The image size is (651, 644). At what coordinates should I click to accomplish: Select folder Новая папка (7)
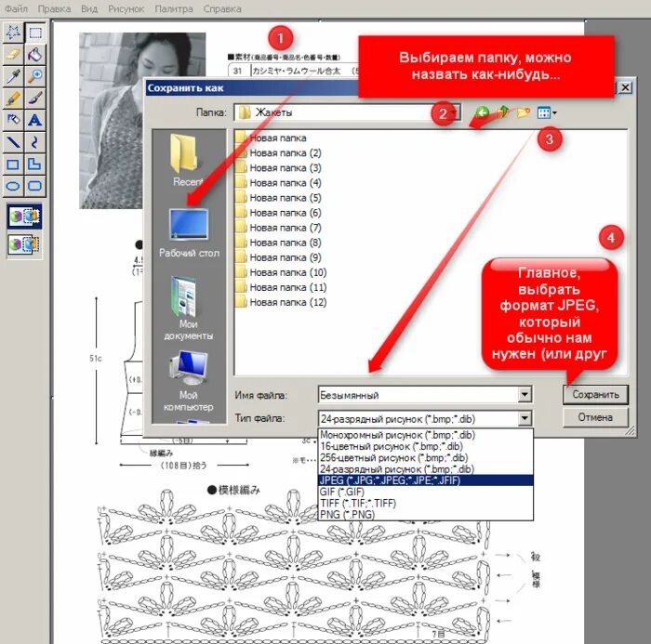279,228
